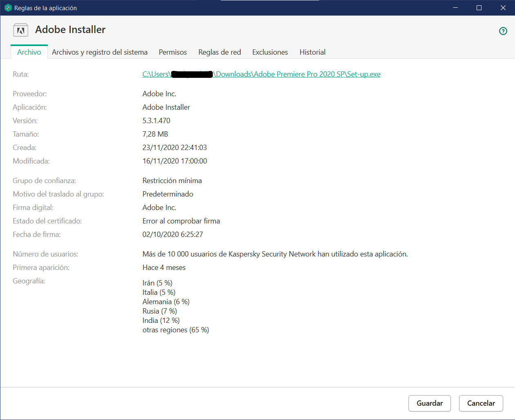Click Adobe Installer value in Aplicación row
515x420 pixels.
(166, 107)
